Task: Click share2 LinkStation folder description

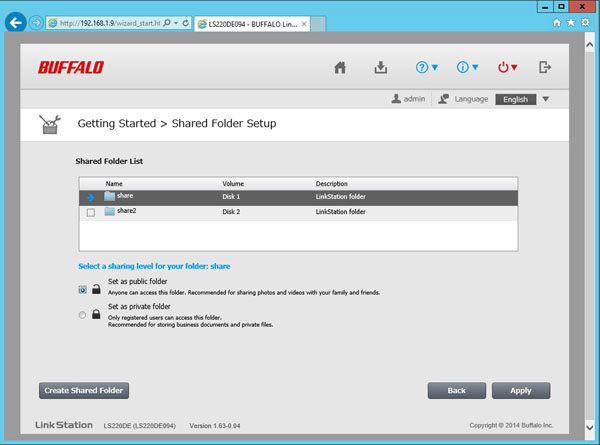Action: point(341,212)
